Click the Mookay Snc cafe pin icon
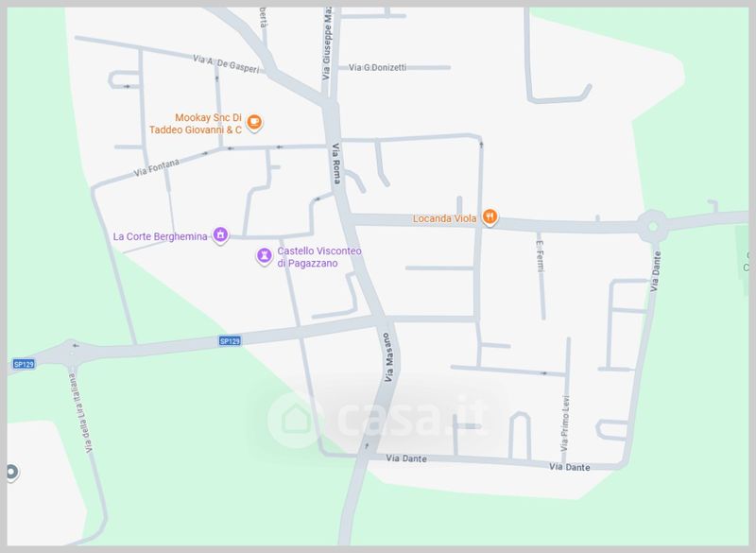756x553 pixels. [x=254, y=123]
